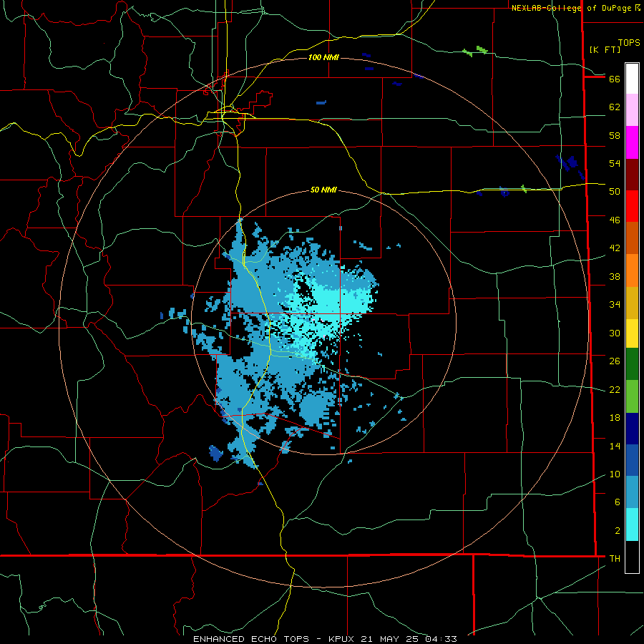Select the light pink legend swatch
Screen dimensions: 644x644
click(x=632, y=109)
